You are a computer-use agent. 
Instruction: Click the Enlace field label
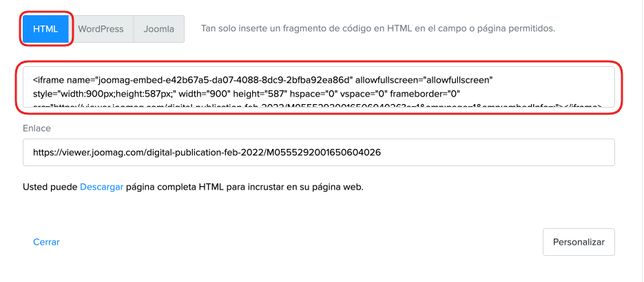(37, 128)
